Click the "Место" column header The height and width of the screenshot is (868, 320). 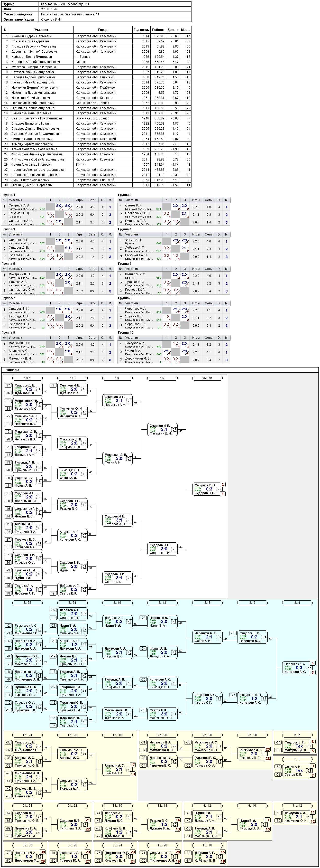pos(186,30)
